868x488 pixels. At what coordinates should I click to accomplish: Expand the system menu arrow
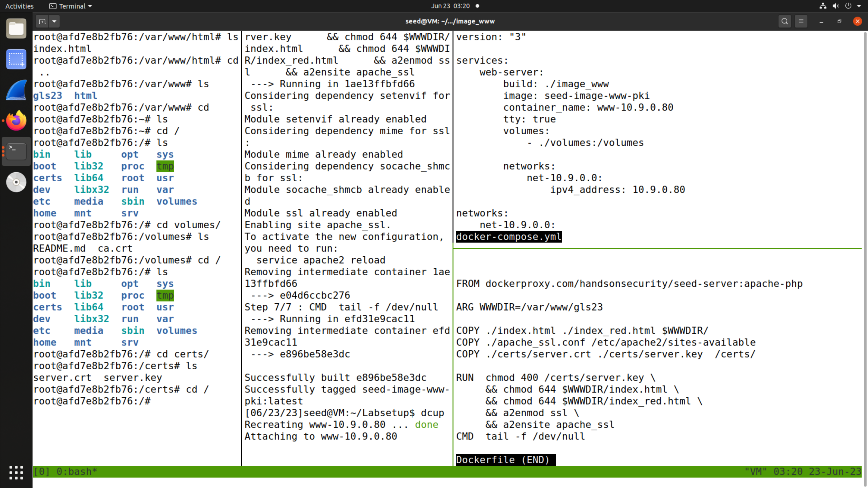coord(859,6)
